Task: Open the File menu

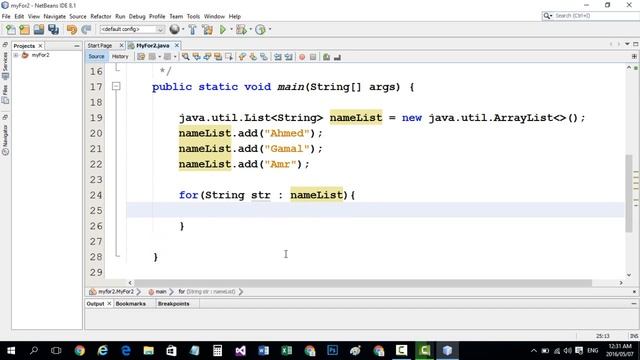Action: 6,16
